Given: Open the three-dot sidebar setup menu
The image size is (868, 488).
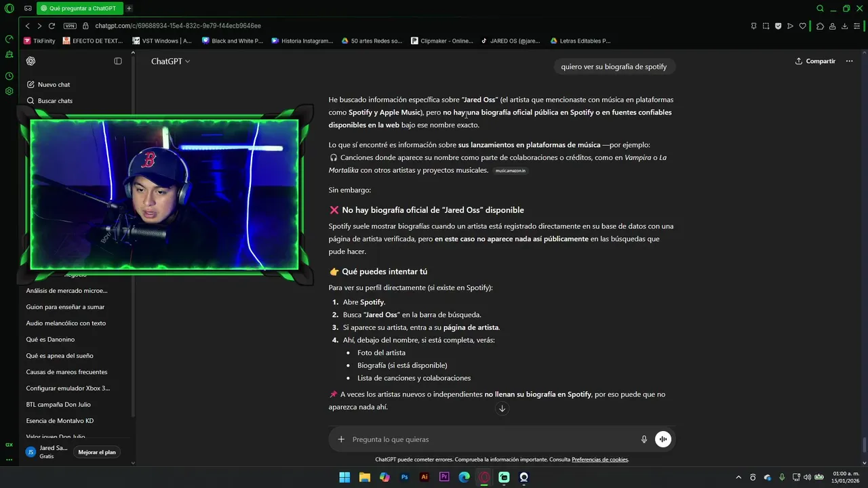Looking at the screenshot, I should (x=9, y=460).
